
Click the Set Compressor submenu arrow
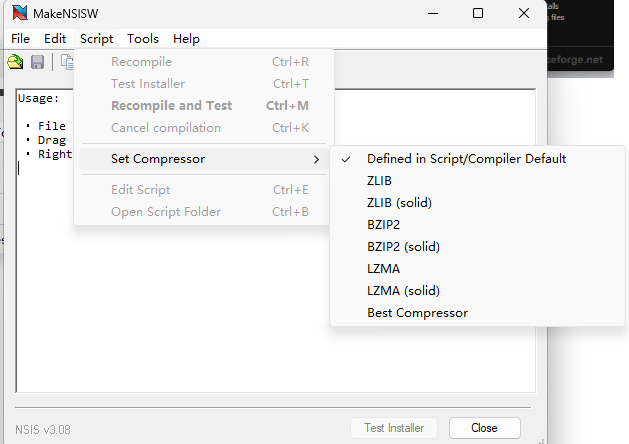click(x=317, y=159)
